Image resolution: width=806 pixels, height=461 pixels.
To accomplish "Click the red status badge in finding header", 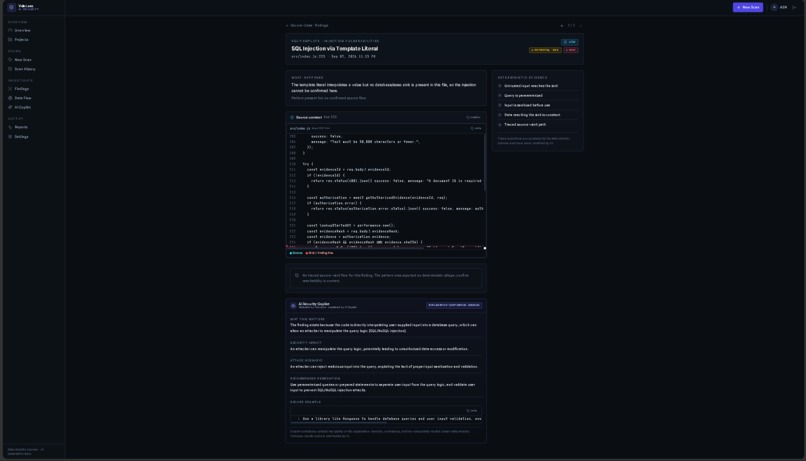I will pyautogui.click(x=571, y=50).
